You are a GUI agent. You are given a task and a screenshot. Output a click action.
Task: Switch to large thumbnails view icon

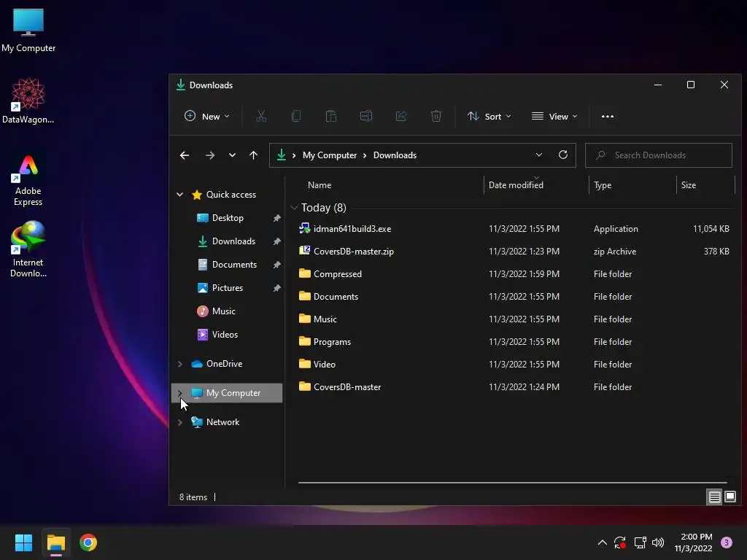click(730, 497)
